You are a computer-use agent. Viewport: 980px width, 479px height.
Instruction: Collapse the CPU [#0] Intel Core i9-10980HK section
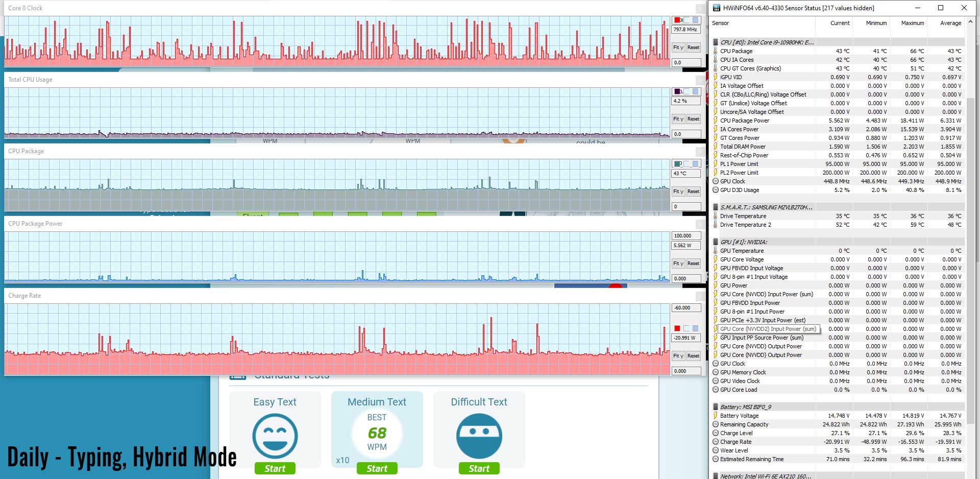(716, 42)
